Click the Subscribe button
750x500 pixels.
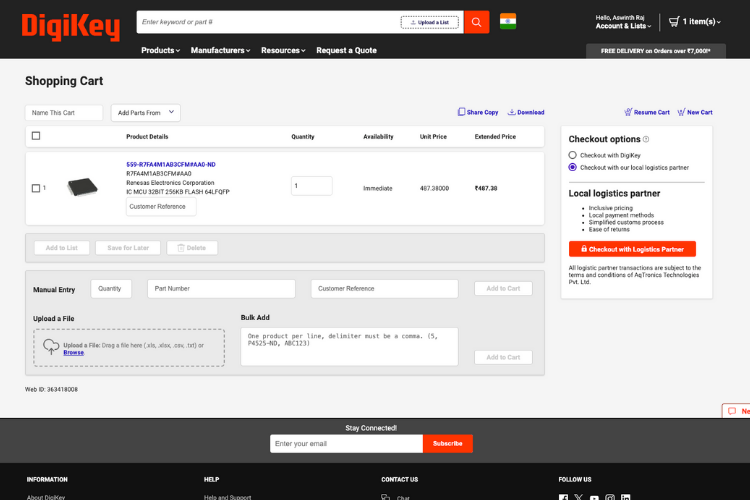(x=448, y=444)
